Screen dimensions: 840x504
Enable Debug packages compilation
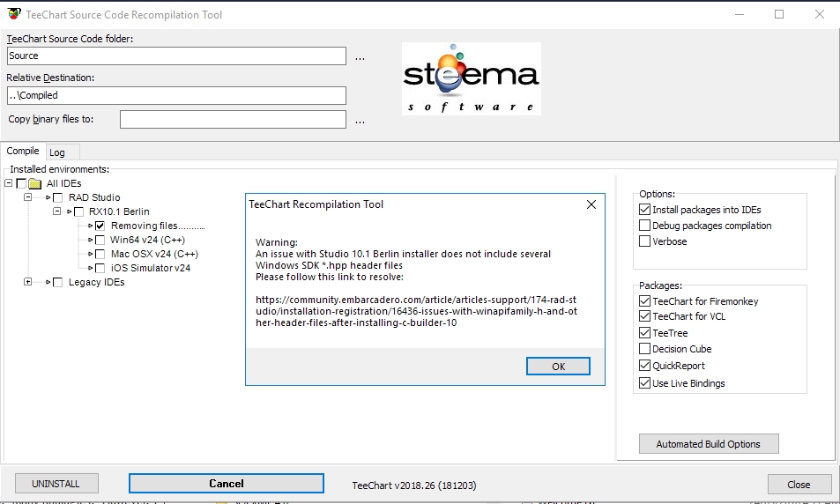pos(645,226)
